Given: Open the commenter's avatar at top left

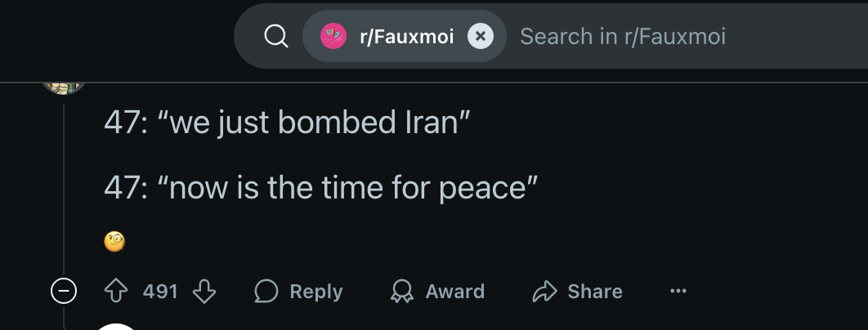Looking at the screenshot, I should tap(64, 87).
